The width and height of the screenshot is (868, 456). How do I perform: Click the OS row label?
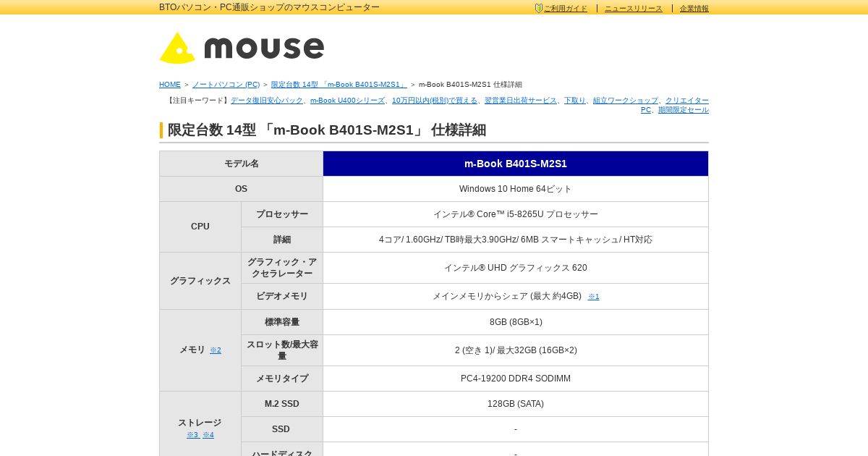tap(242, 189)
